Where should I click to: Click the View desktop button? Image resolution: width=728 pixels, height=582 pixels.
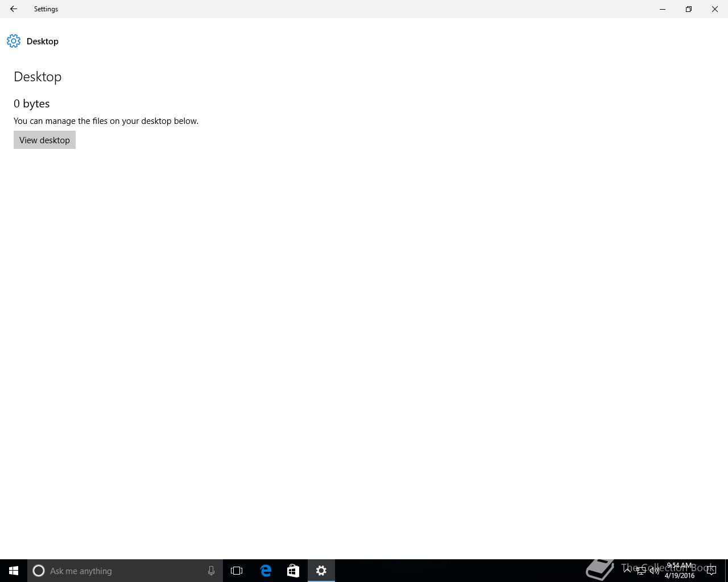coord(44,140)
